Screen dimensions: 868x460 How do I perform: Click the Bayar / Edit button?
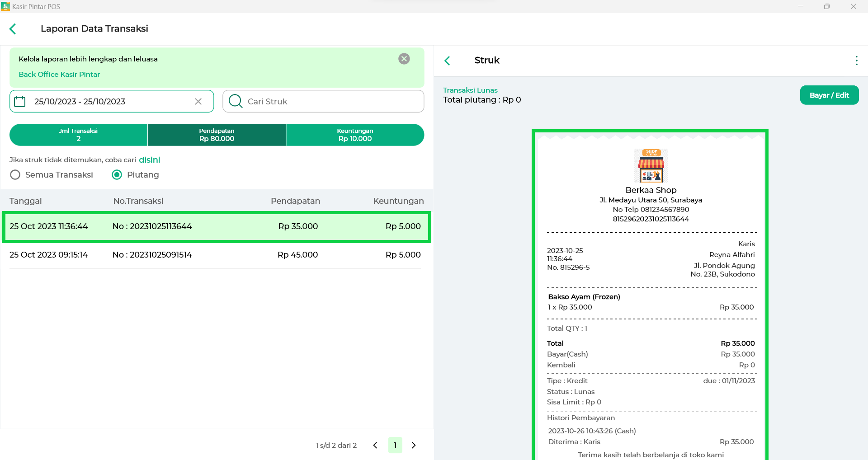(829, 95)
